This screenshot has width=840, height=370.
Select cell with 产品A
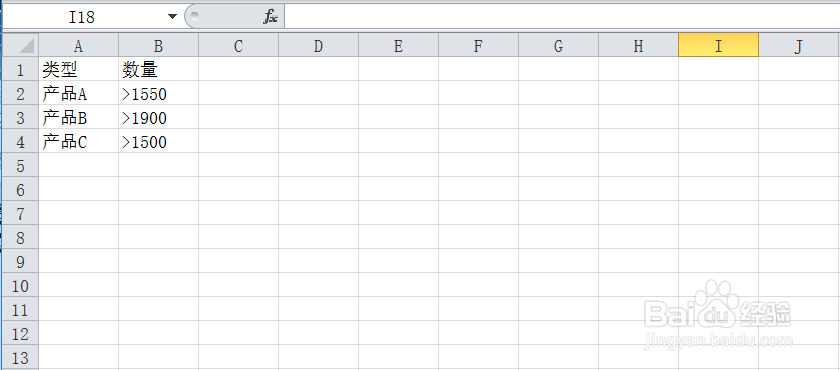coord(78,93)
